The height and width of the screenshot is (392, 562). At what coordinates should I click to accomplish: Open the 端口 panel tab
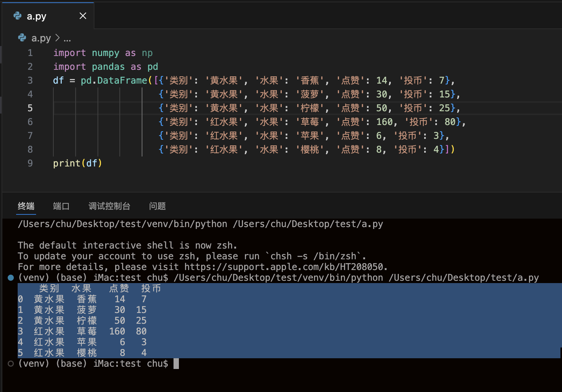click(61, 206)
